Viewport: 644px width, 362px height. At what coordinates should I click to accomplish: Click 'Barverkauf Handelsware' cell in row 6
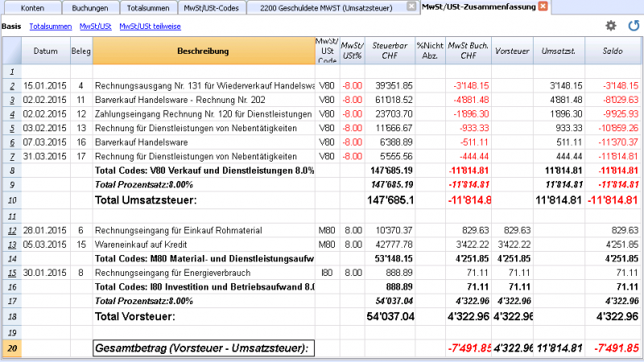tap(204, 142)
